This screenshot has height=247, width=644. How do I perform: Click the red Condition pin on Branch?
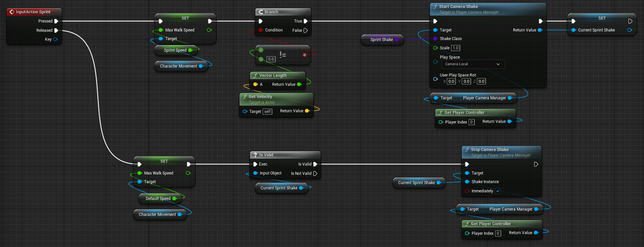point(261,30)
